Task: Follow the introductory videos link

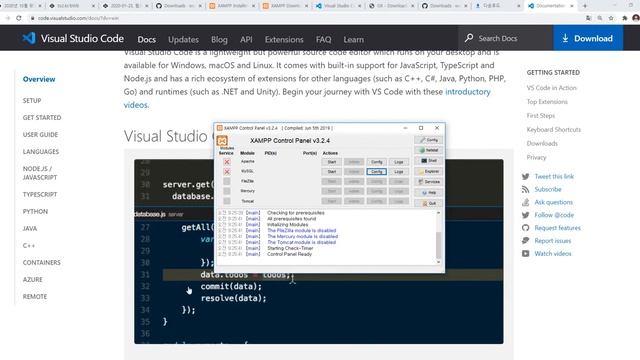Action: [468, 92]
